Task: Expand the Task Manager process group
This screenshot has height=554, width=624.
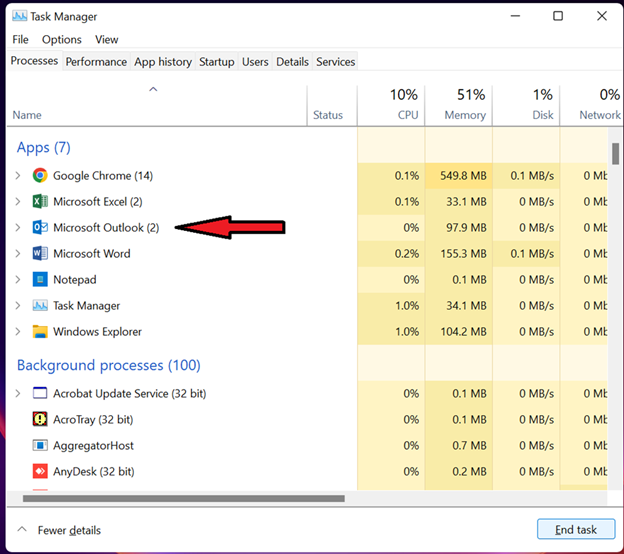Action: [18, 306]
